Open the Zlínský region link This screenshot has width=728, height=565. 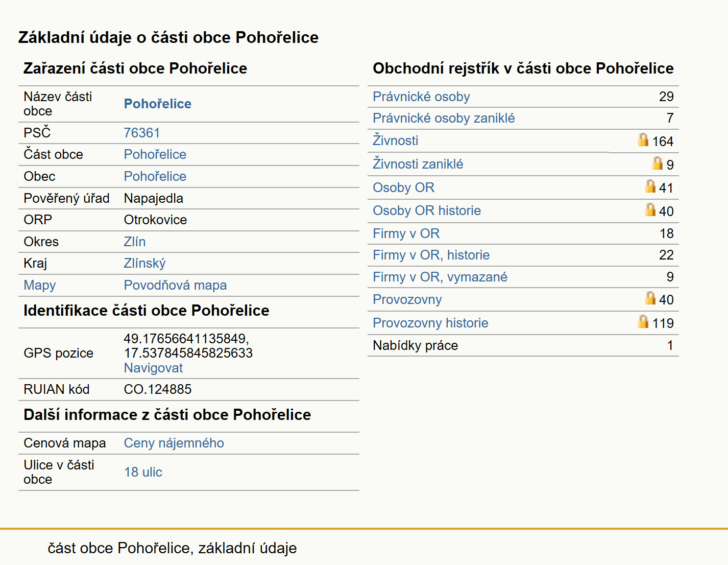tap(144, 263)
